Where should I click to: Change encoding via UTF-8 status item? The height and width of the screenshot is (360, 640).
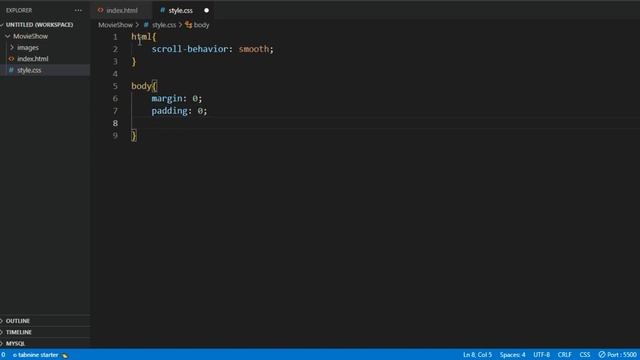pyautogui.click(x=542, y=355)
